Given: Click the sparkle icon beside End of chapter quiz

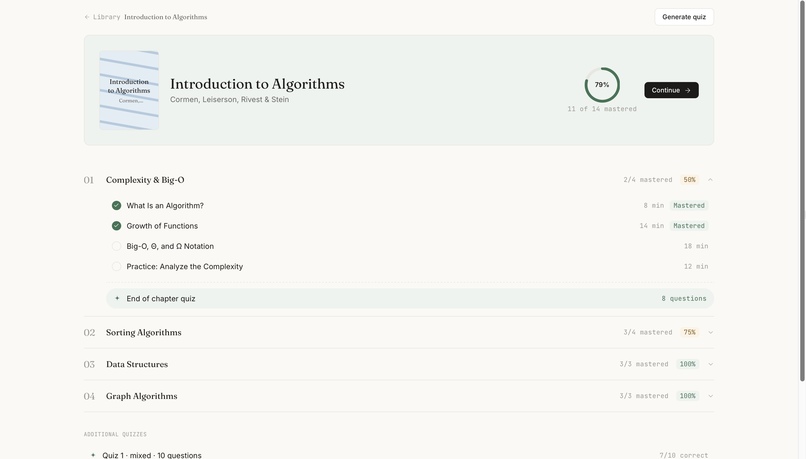Looking at the screenshot, I should pos(117,298).
